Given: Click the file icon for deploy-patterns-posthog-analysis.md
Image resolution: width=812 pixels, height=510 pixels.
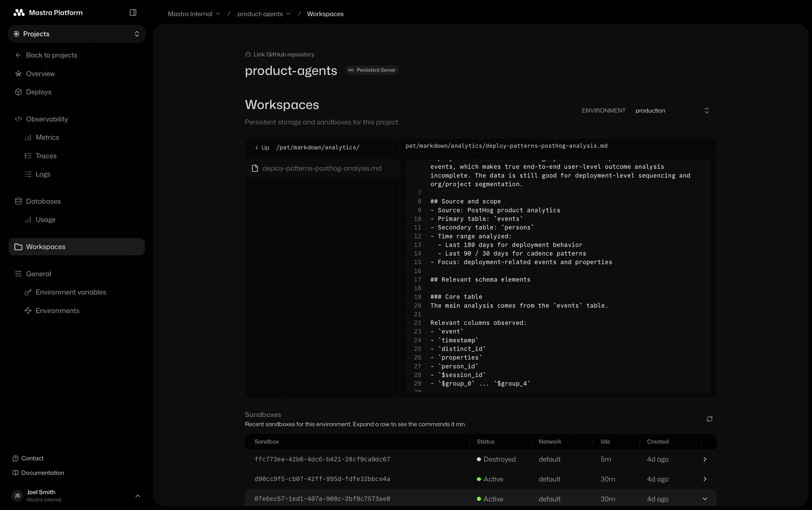Looking at the screenshot, I should pyautogui.click(x=255, y=168).
